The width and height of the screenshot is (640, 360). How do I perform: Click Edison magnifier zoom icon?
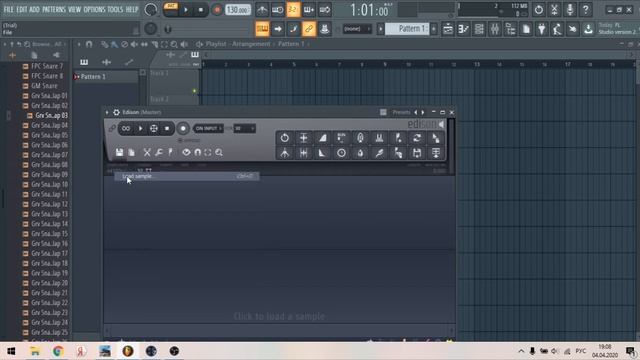[x=219, y=152]
